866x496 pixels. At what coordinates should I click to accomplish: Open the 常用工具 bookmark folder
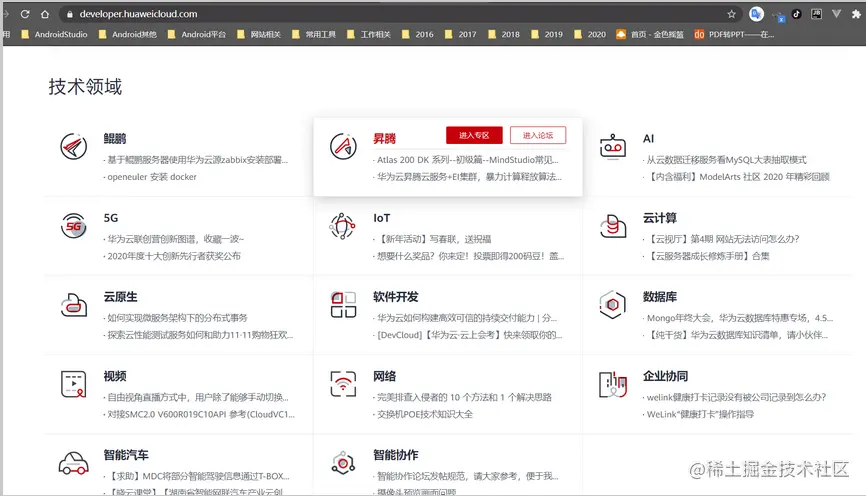click(314, 34)
